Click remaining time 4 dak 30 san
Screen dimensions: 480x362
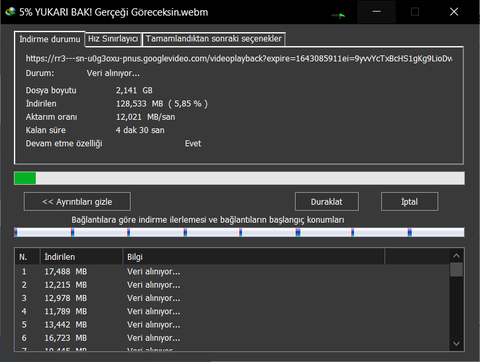(x=140, y=130)
